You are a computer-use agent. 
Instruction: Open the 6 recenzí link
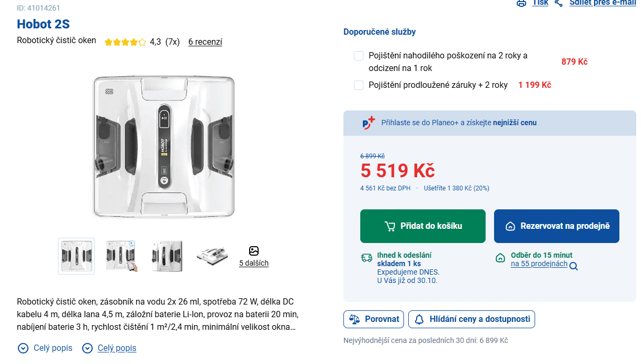click(x=205, y=42)
